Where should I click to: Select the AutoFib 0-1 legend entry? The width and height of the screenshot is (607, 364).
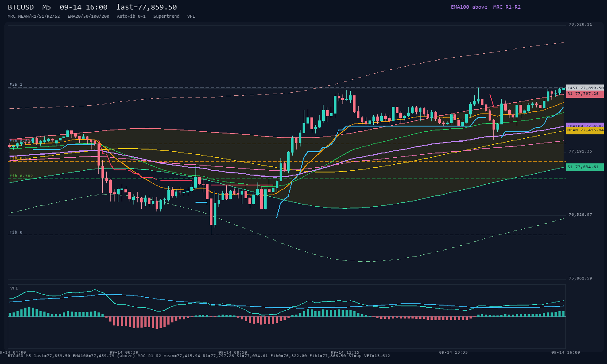pyautogui.click(x=131, y=16)
